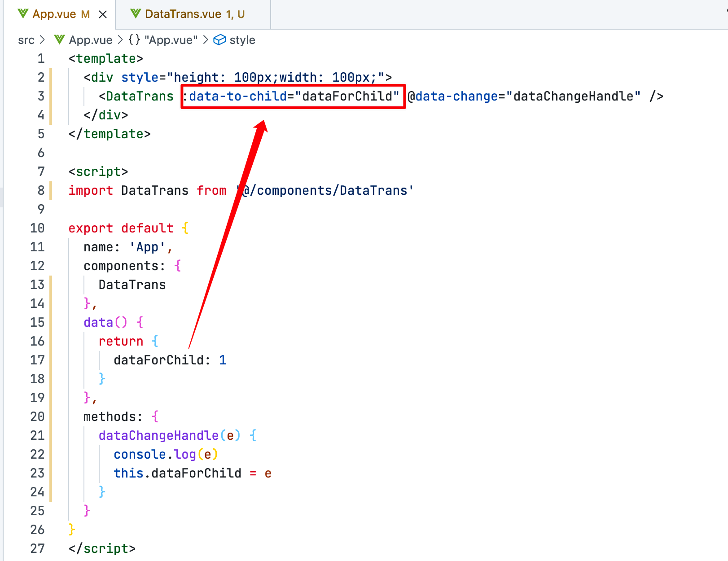The image size is (728, 561).
Task: Click the data() method declaration
Action: pos(106,323)
